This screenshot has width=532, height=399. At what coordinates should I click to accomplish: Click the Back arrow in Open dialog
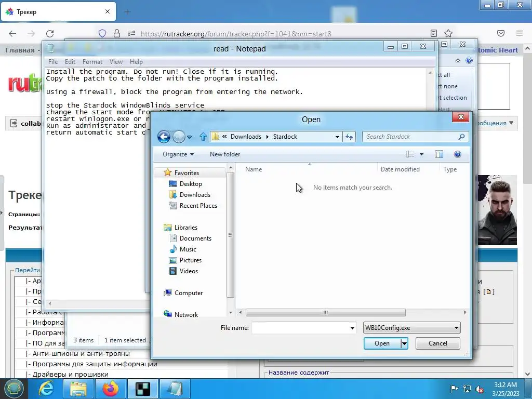[164, 137]
